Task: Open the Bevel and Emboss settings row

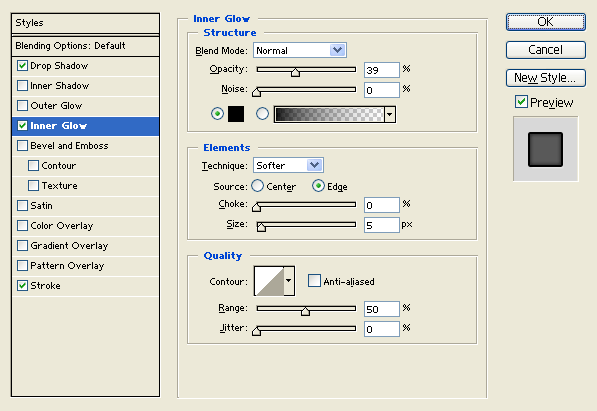Action: [85, 146]
